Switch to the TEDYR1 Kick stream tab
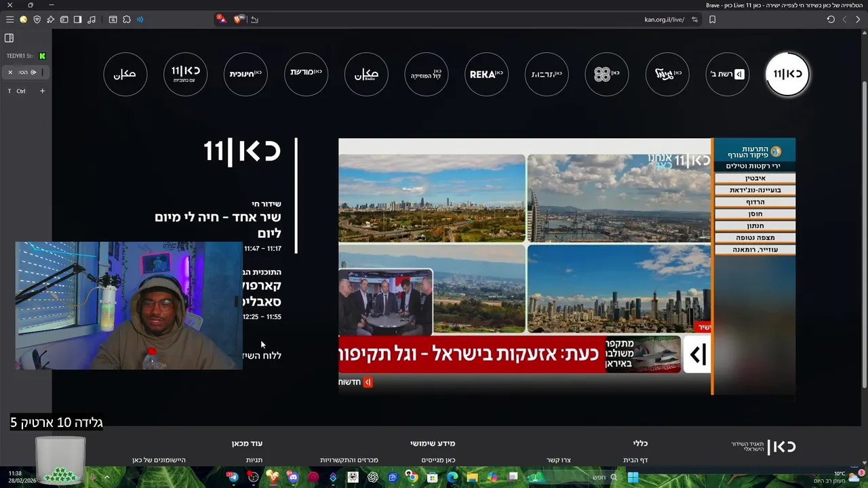The width and height of the screenshot is (868, 488). pos(26,56)
